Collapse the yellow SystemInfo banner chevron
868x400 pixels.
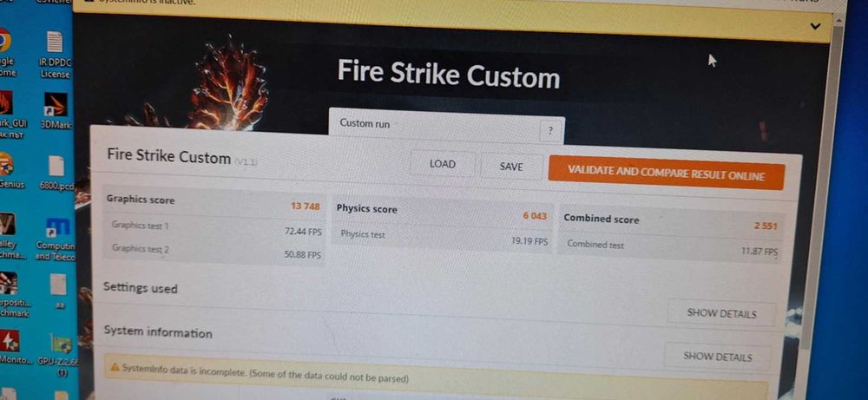click(x=815, y=26)
